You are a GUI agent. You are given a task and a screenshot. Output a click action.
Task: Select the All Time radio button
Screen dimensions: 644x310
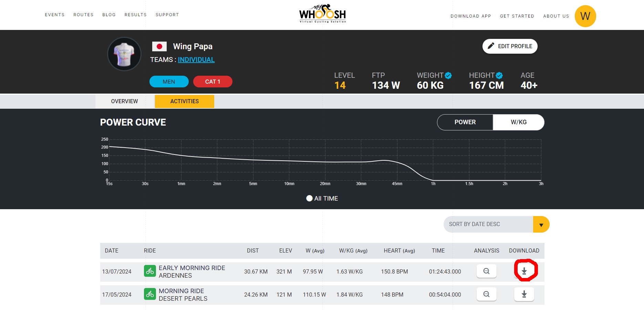pyautogui.click(x=309, y=198)
